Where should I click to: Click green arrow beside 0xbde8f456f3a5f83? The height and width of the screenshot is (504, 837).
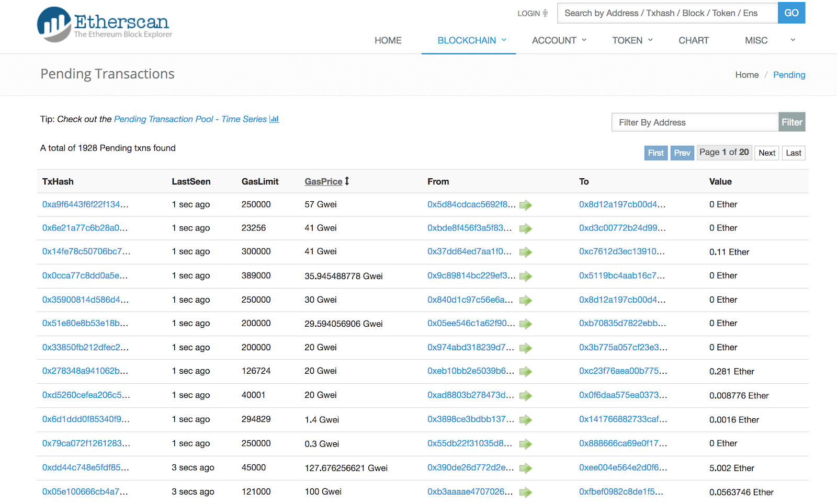pyautogui.click(x=526, y=228)
